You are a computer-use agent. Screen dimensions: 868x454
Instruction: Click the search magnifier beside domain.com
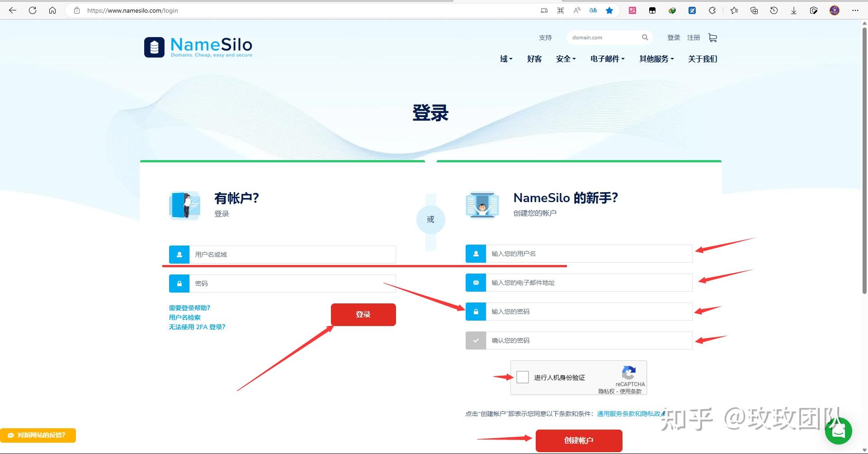pyautogui.click(x=645, y=38)
